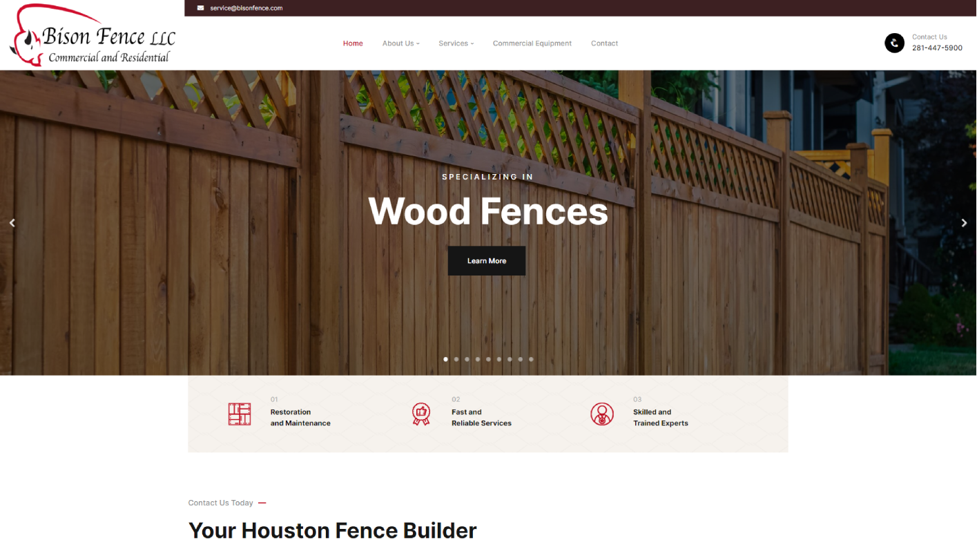Click the Skilled and Trained Experts person icon
This screenshot has height=560, width=977.
[x=602, y=414]
